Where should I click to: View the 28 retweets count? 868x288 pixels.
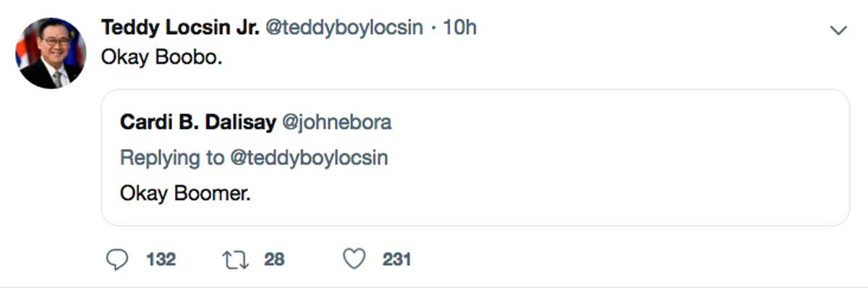coord(274,259)
